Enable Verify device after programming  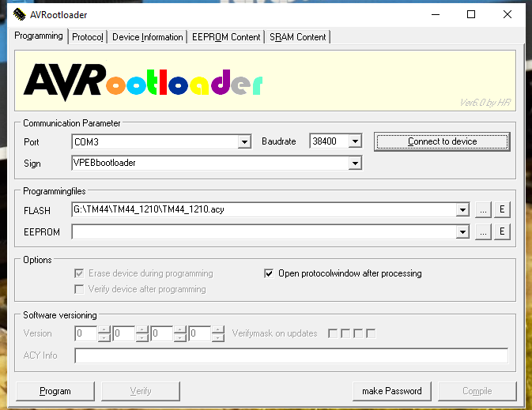(79, 289)
